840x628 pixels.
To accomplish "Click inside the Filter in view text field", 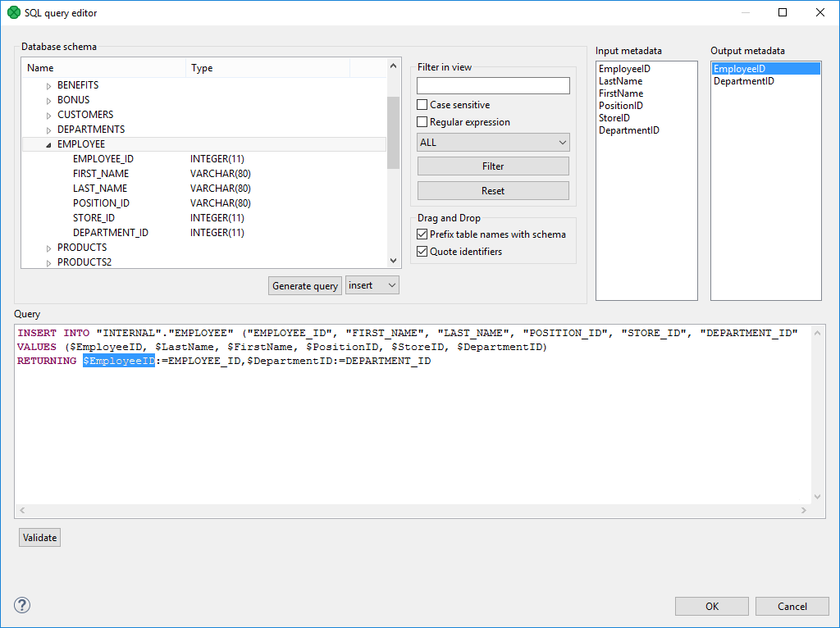I will point(492,85).
